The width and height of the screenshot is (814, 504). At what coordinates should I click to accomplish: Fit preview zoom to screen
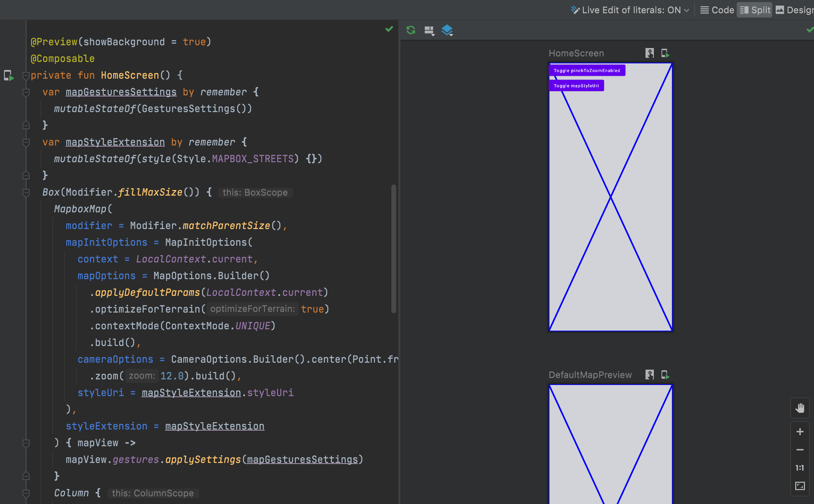click(x=800, y=486)
